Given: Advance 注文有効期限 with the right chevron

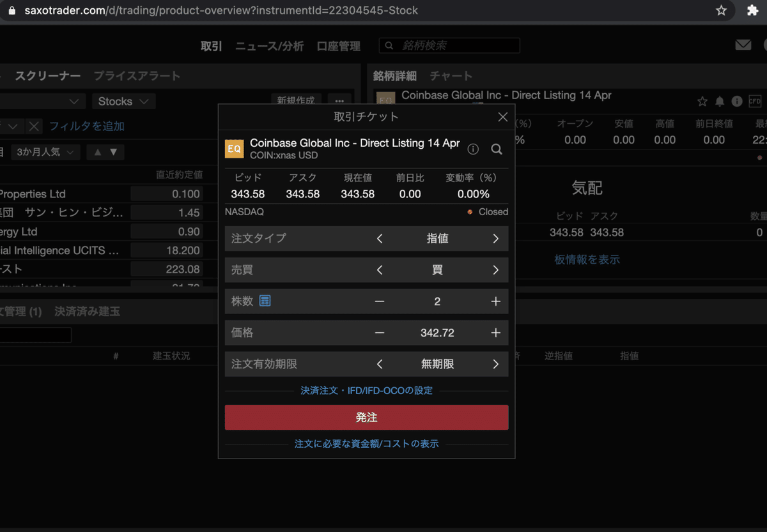Looking at the screenshot, I should pos(495,365).
